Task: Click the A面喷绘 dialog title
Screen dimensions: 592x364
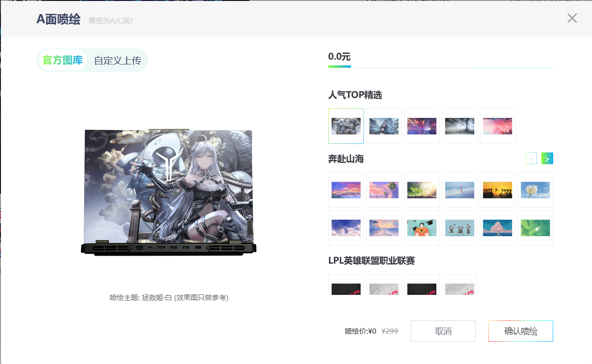Action: (58, 19)
